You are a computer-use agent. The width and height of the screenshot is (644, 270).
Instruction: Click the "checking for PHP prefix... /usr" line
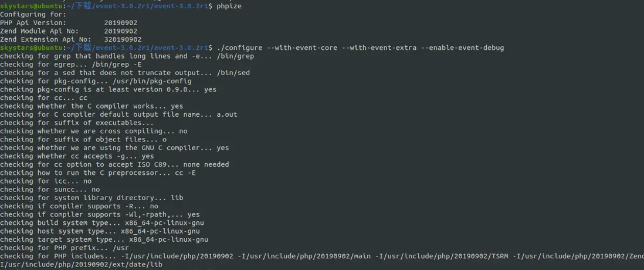(x=65, y=248)
